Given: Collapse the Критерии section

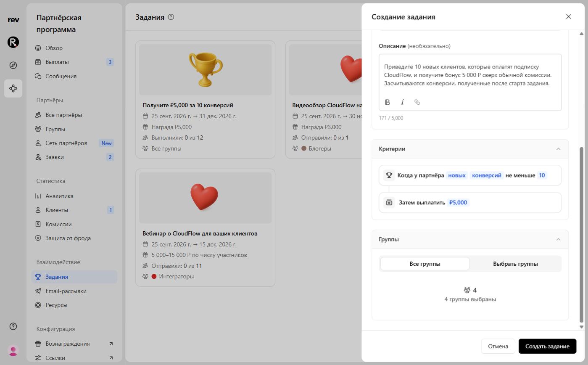Looking at the screenshot, I should pos(558,149).
